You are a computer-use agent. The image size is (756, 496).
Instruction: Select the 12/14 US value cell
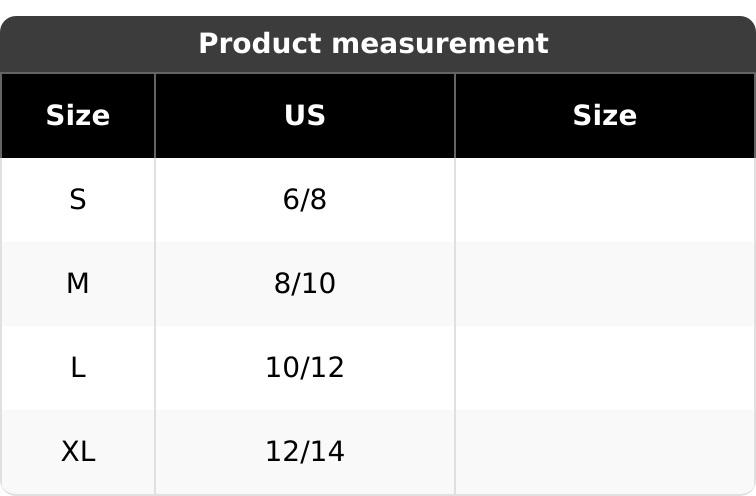click(x=305, y=452)
